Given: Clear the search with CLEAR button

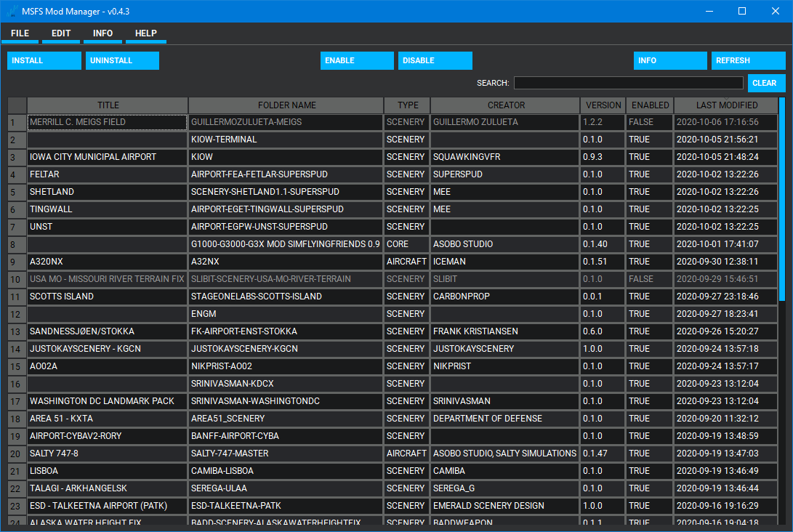Looking at the screenshot, I should click(766, 83).
